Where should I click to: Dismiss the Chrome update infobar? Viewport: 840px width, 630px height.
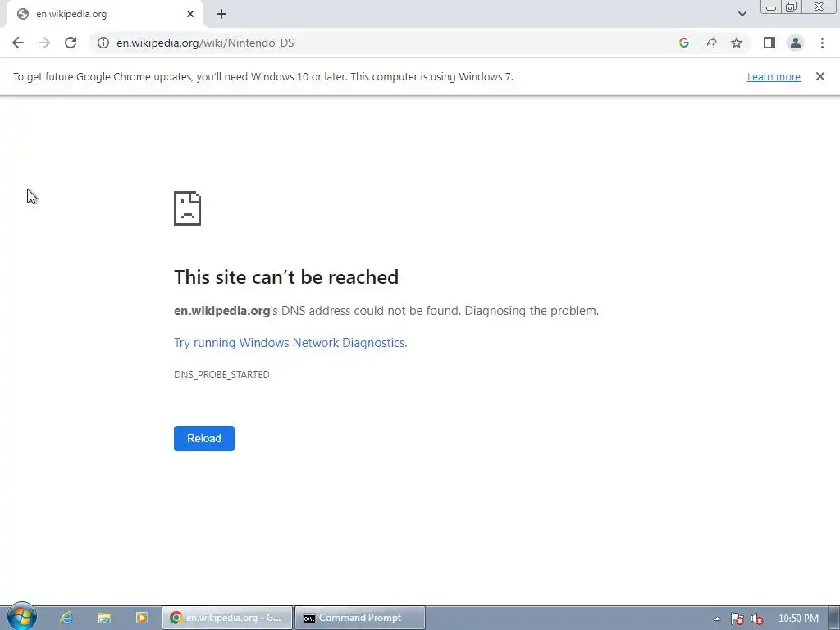click(819, 76)
